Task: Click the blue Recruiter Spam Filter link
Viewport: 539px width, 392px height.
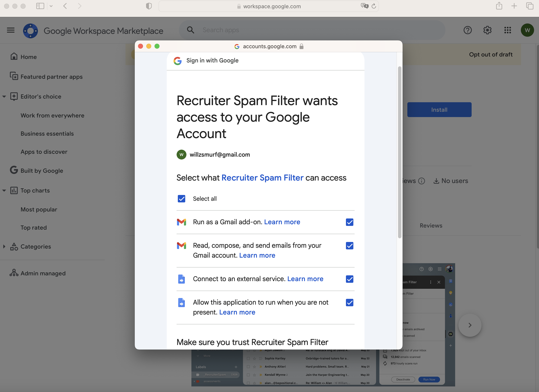Action: point(262,178)
